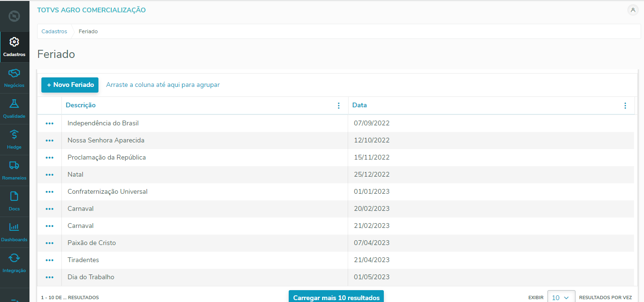Image resolution: width=644 pixels, height=302 pixels.
Task: Click the + Novo Feriado button
Action: pos(70,85)
